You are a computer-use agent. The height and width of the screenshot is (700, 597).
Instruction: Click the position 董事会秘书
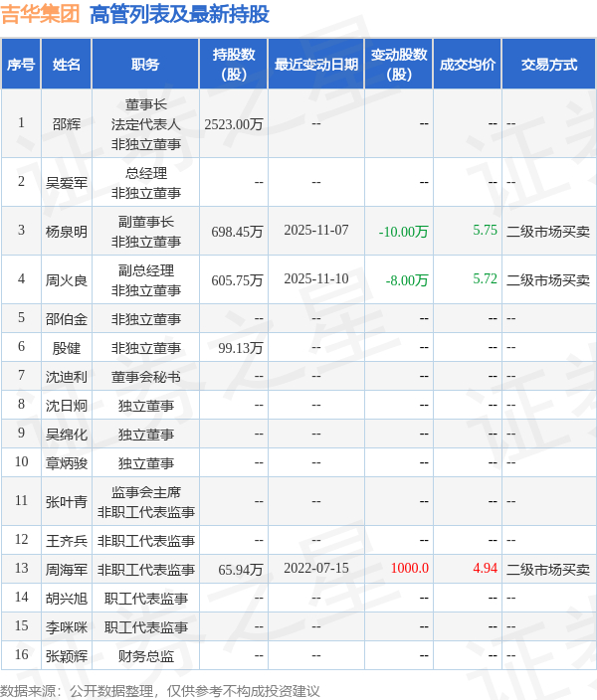145,377
